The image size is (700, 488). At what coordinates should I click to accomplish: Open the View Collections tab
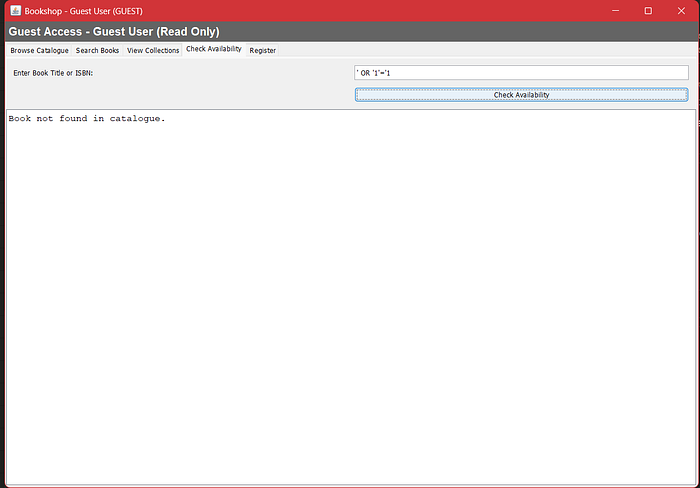tap(153, 50)
